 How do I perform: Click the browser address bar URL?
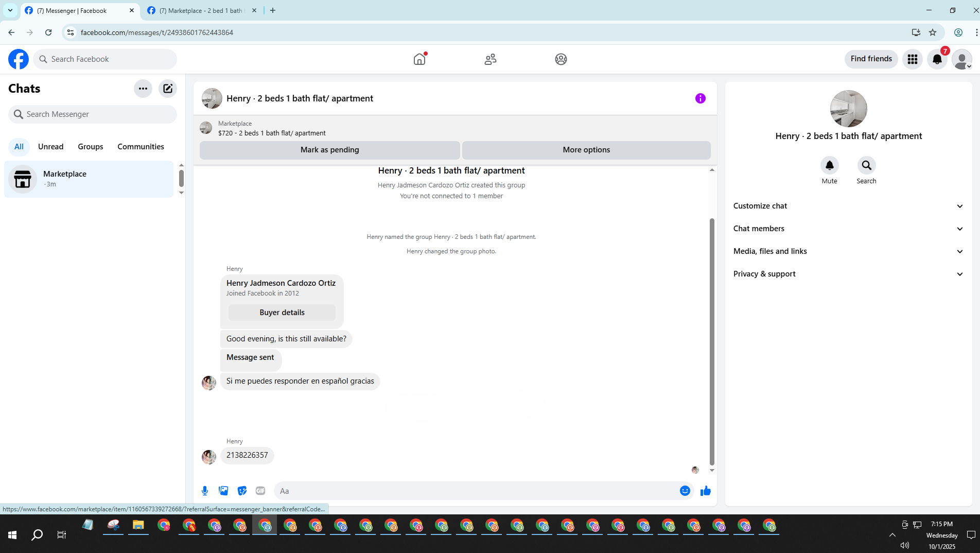[157, 32]
